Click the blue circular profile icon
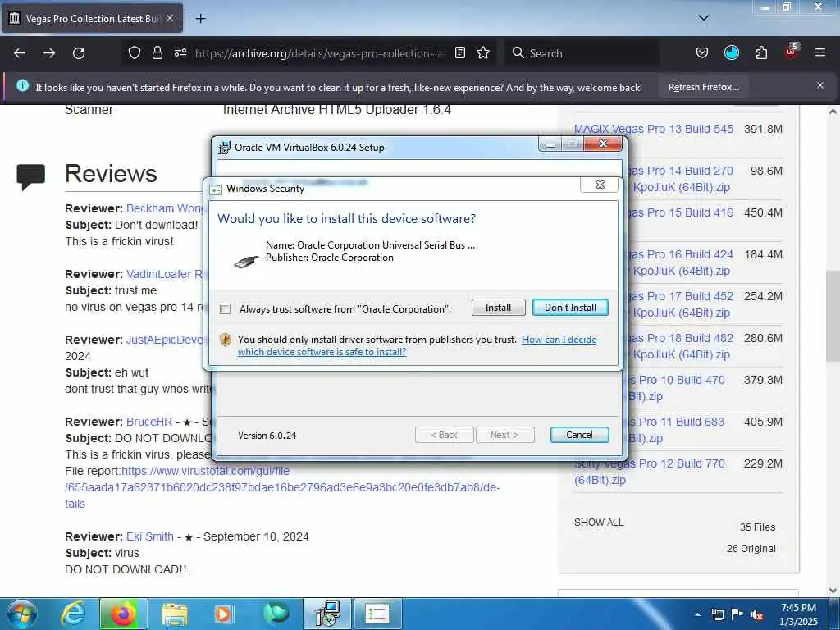The height and width of the screenshot is (630, 840). [731, 53]
